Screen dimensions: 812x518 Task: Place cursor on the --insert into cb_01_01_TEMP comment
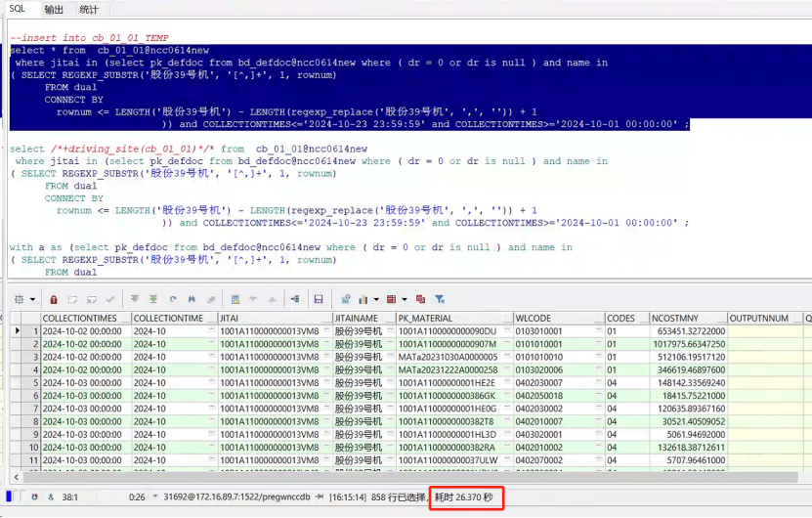click(89, 38)
